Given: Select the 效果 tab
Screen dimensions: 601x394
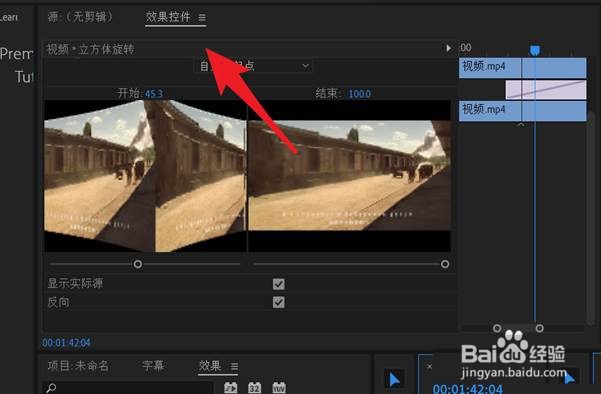Looking at the screenshot, I should click(210, 366).
